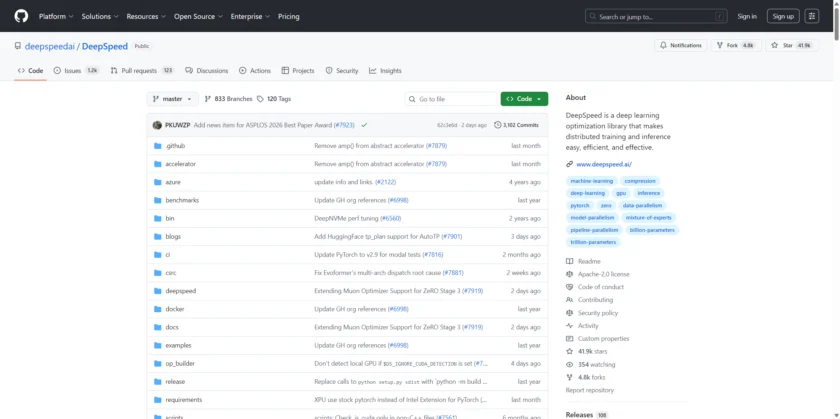The image size is (840, 419).
Task: Click the azure folder icon
Action: [x=158, y=182]
